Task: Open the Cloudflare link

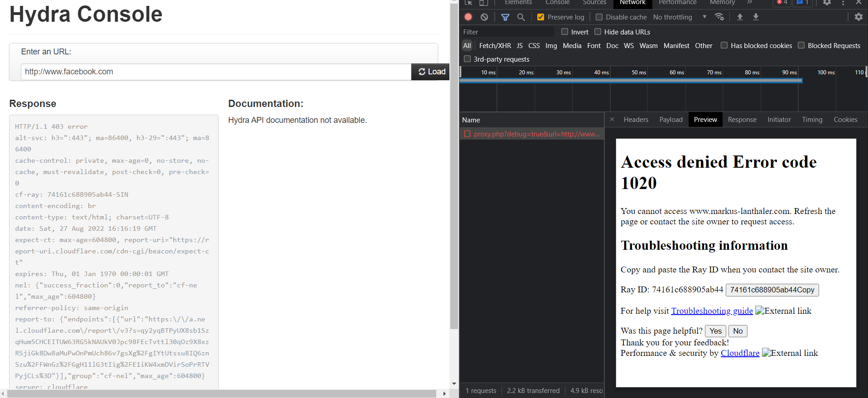Action: 740,353
